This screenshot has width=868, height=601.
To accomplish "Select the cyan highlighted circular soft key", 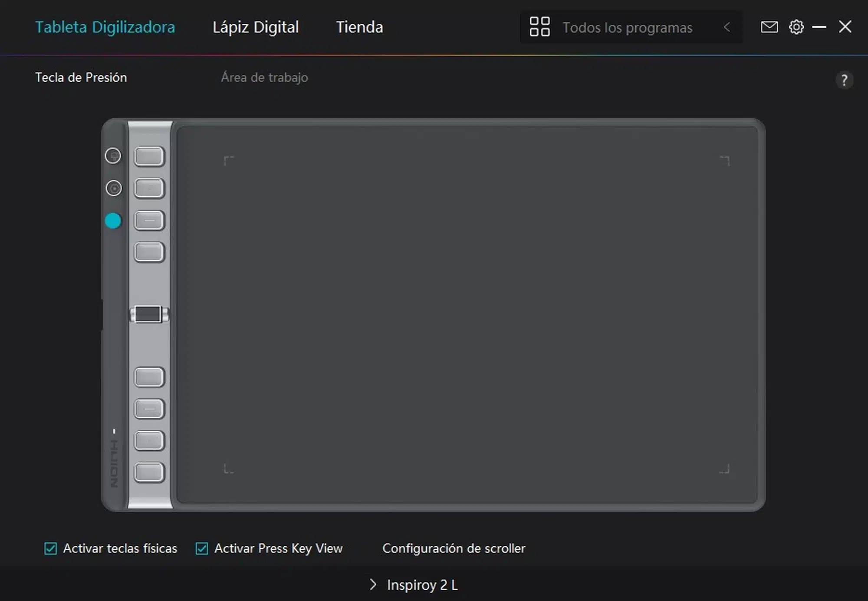I will (113, 221).
